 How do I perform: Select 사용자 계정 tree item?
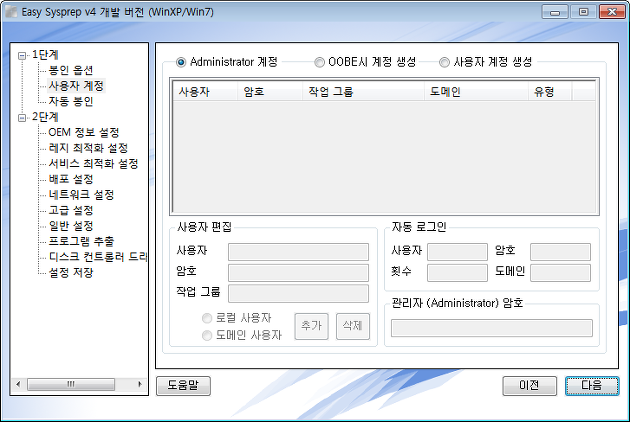(x=76, y=86)
